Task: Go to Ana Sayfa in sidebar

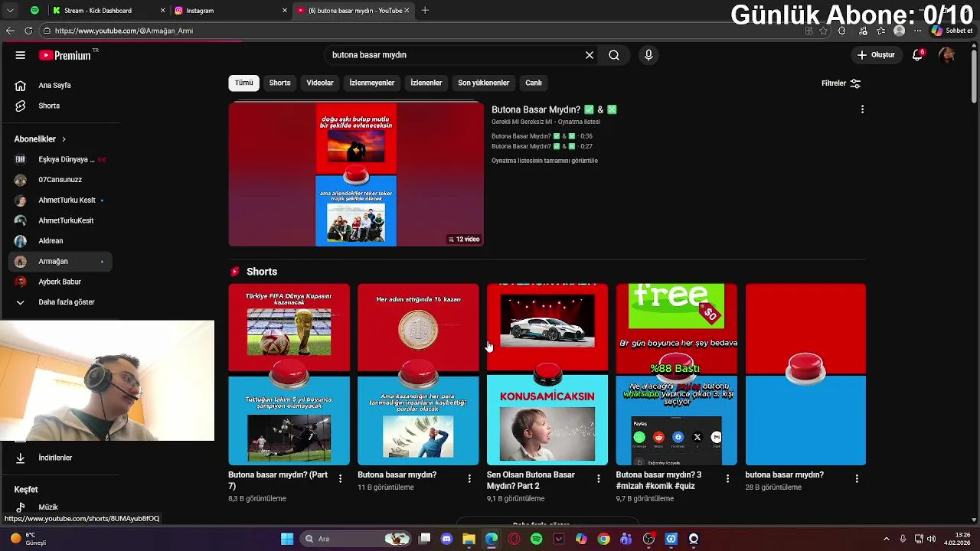Action: tap(60, 86)
